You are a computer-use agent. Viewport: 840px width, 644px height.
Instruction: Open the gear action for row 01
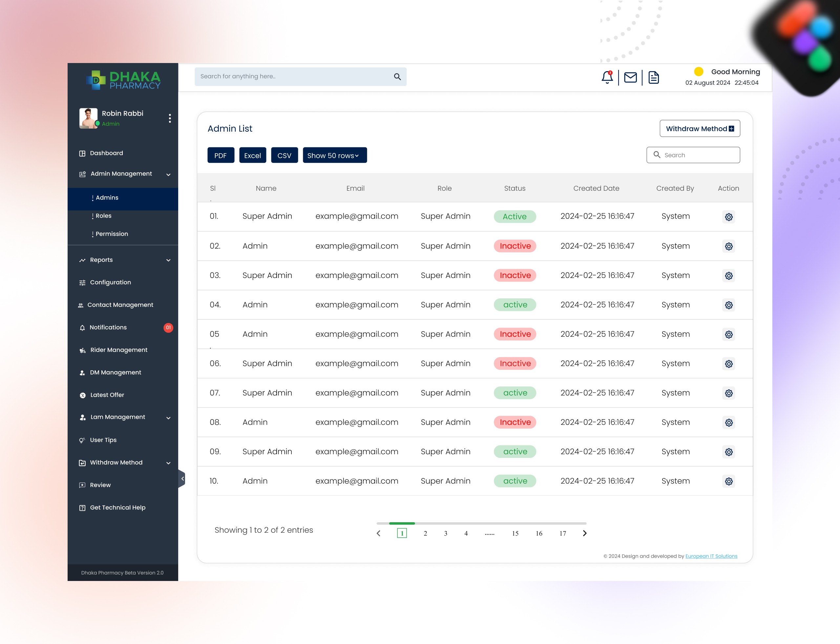(x=728, y=217)
